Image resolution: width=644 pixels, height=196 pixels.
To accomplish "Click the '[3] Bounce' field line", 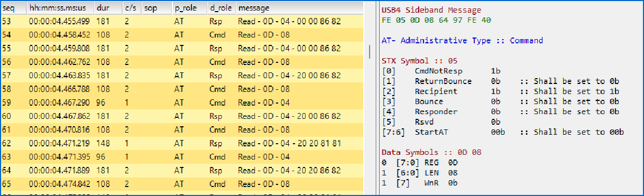I will click(500, 101).
